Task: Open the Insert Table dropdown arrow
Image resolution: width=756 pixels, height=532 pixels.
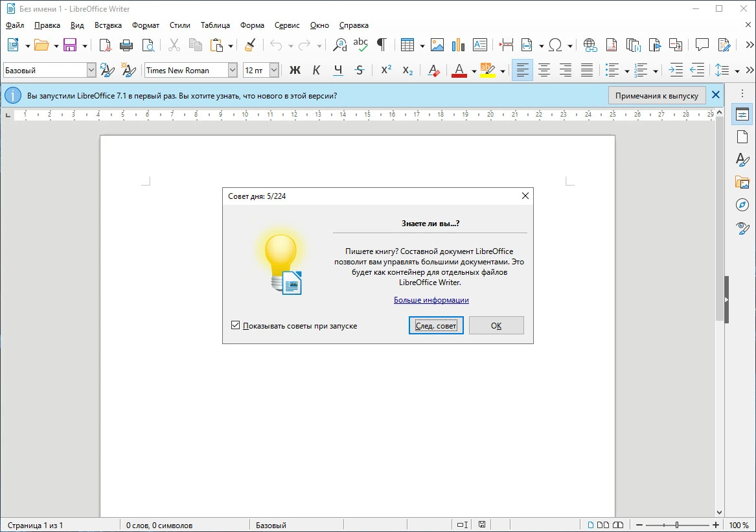Action: [422, 46]
